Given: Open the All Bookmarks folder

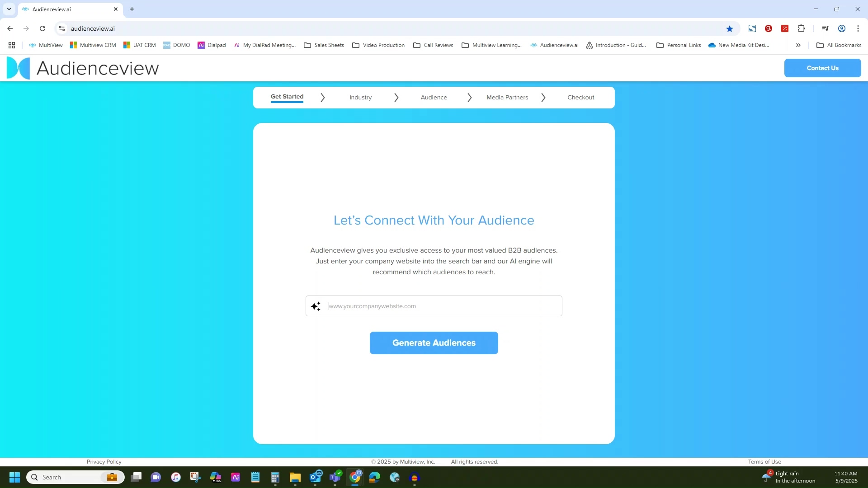Looking at the screenshot, I should click(839, 45).
